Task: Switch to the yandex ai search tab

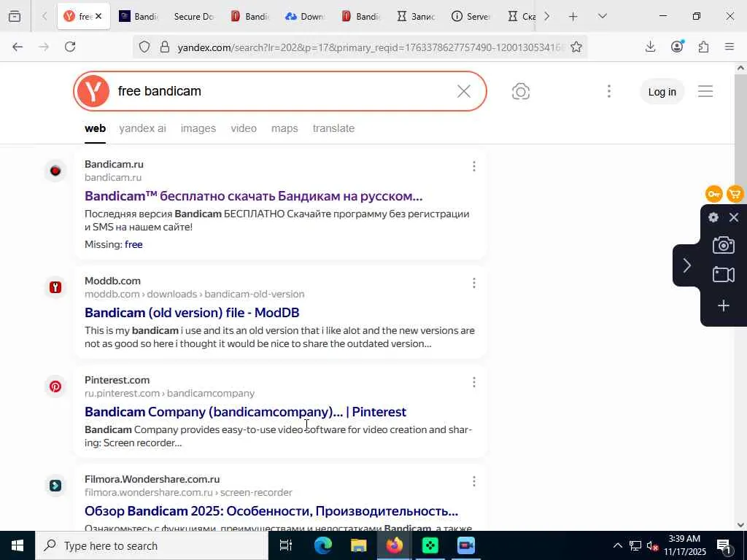Action: click(142, 128)
